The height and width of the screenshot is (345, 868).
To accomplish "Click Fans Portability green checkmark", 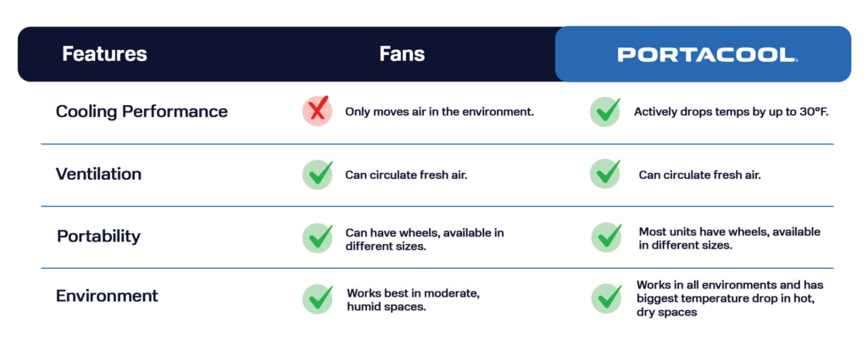I will [317, 237].
